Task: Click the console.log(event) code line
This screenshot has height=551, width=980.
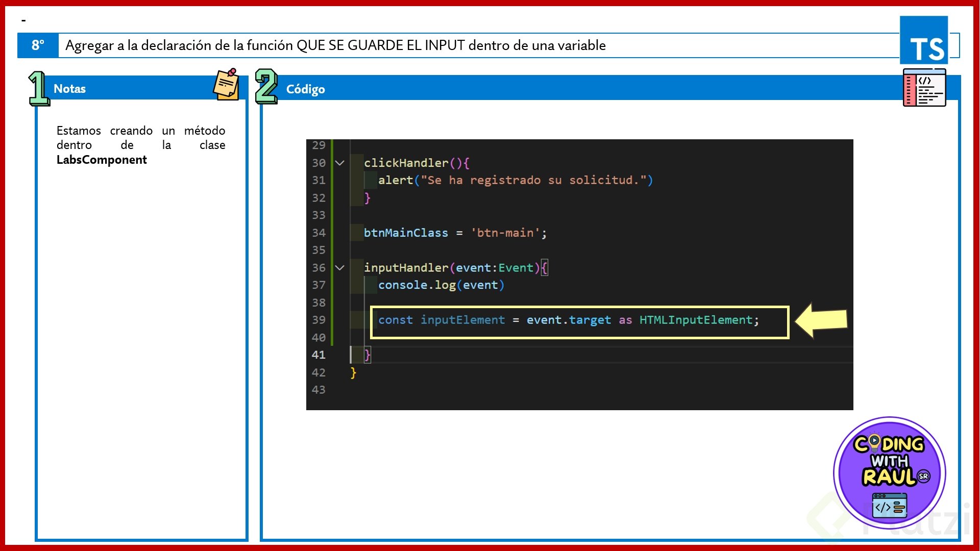Action: pyautogui.click(x=441, y=285)
